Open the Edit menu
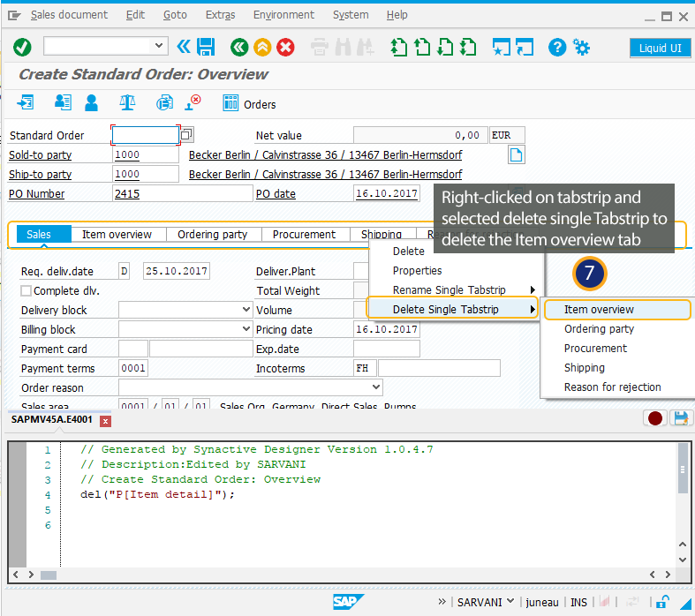The image size is (695, 616). 135,15
